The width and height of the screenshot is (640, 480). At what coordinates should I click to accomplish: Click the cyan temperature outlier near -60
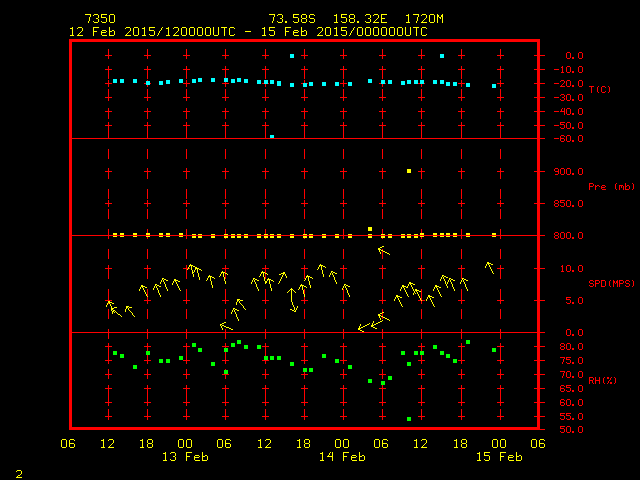272,136
